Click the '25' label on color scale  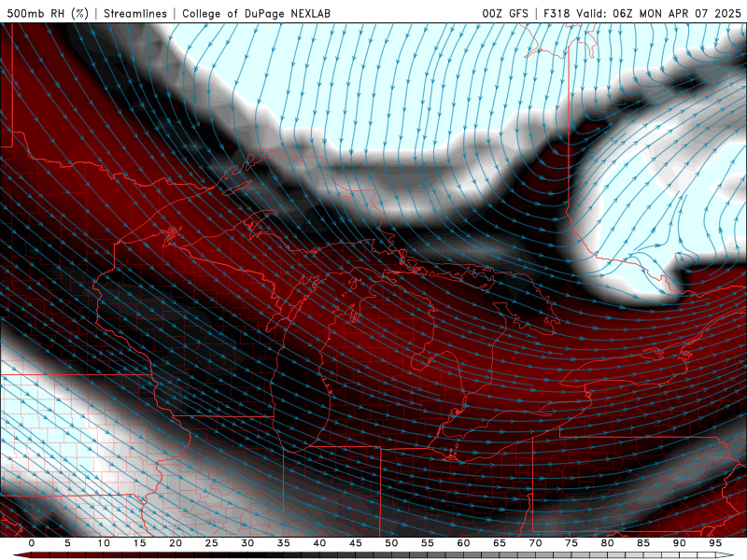212,543
